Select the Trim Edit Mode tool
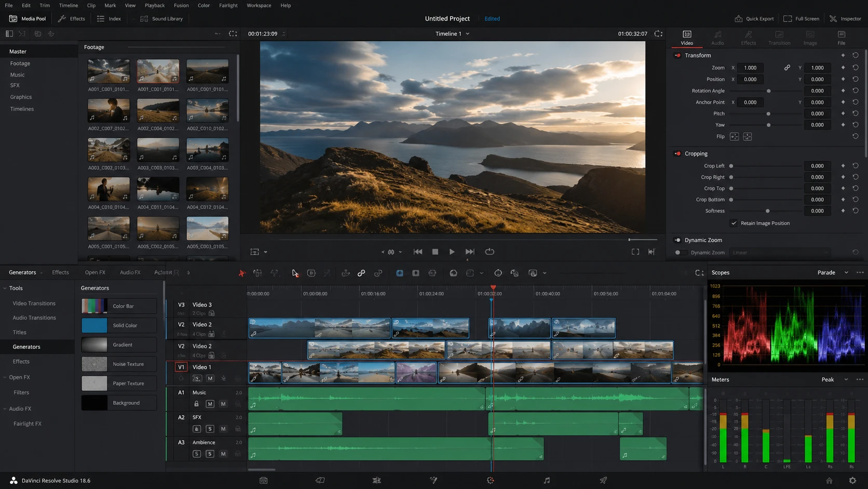Screen dimensions: 868x489 pyautogui.click(x=257, y=273)
